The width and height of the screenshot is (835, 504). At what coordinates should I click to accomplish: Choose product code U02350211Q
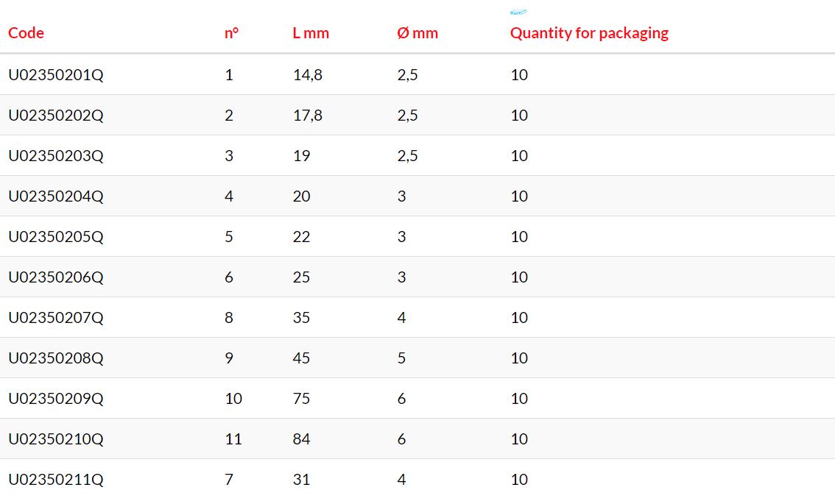click(56, 480)
